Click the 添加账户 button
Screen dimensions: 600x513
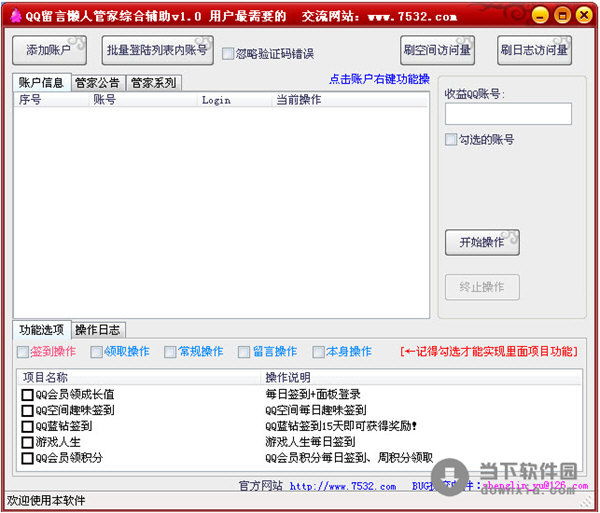click(x=49, y=50)
